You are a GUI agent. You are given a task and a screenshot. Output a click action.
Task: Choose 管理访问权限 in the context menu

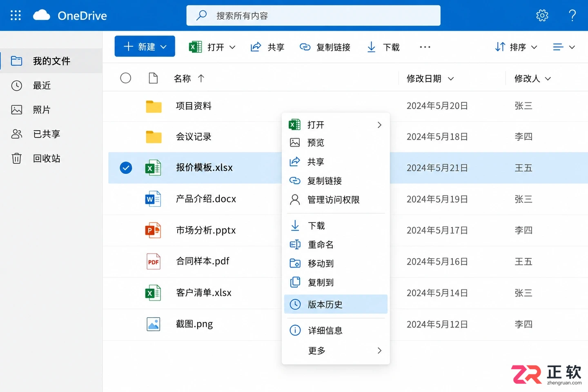pos(336,200)
